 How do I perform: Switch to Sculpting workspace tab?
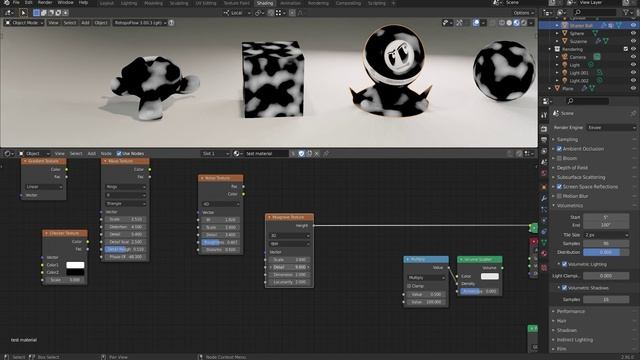179,3
